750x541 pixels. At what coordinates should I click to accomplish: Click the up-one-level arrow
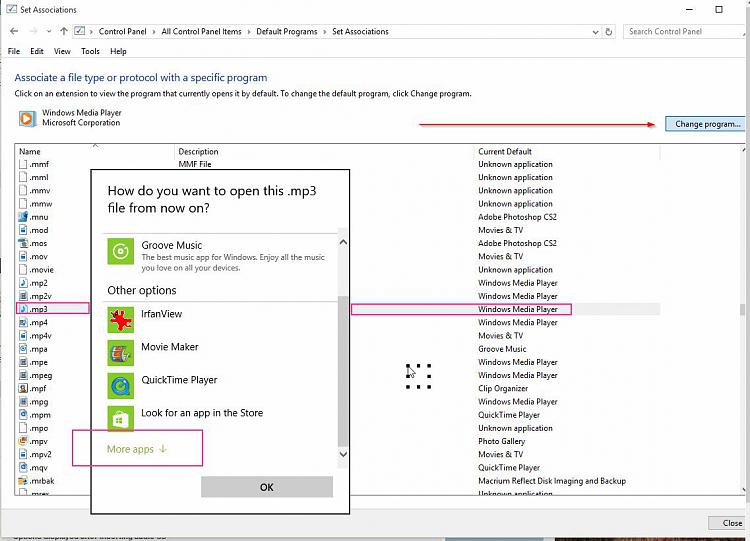click(64, 32)
